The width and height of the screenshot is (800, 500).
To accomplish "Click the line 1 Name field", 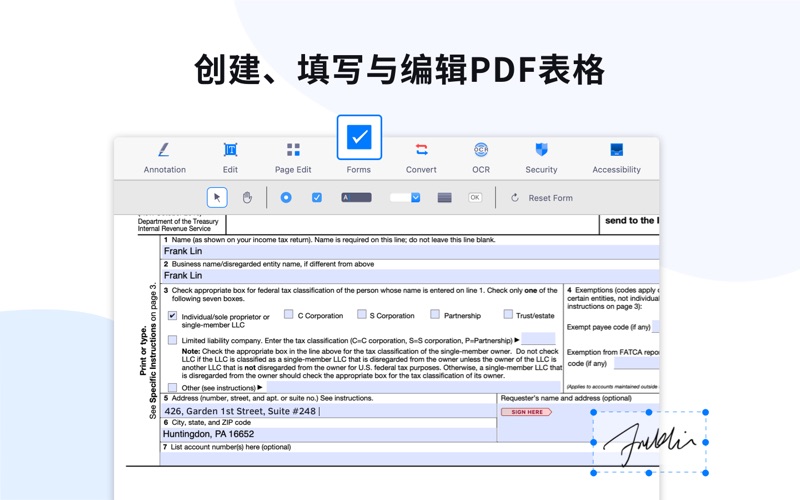I will tap(410, 251).
